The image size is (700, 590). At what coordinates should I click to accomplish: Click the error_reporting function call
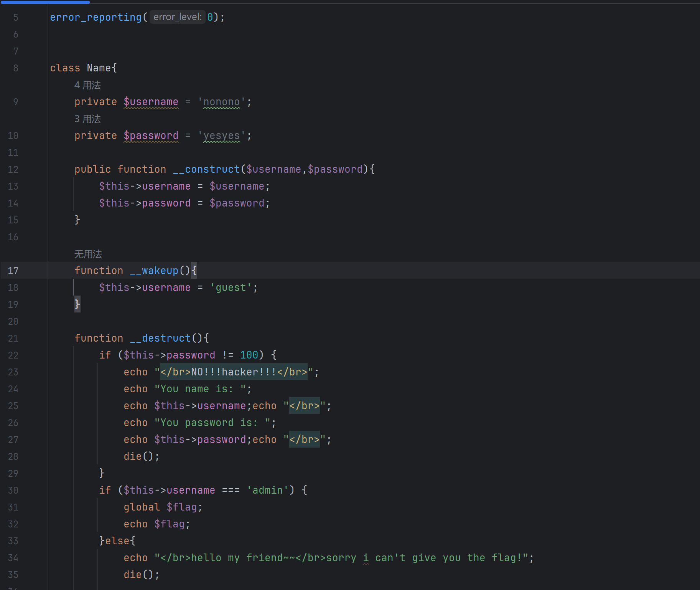(96, 18)
